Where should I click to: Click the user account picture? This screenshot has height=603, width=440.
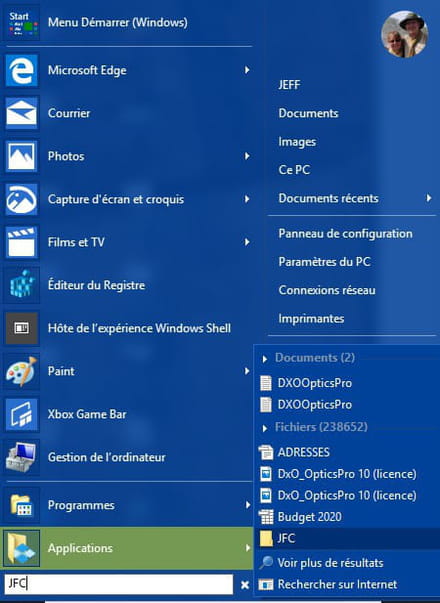click(405, 34)
